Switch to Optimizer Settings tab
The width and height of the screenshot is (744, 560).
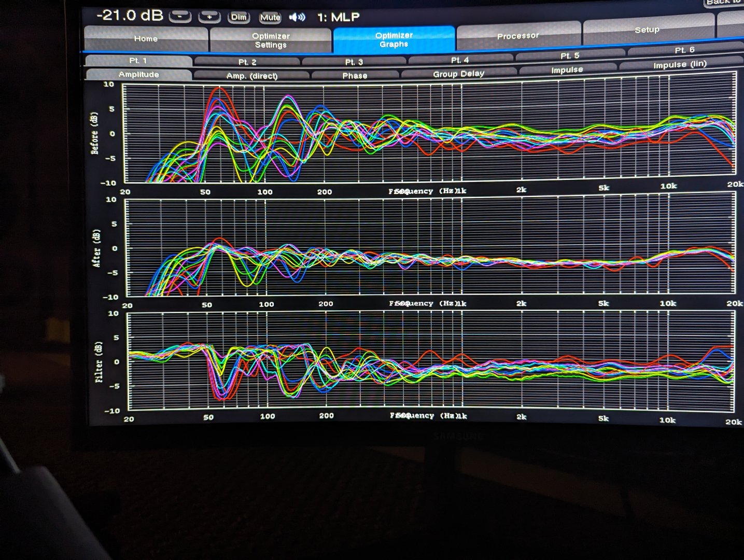pyautogui.click(x=271, y=40)
